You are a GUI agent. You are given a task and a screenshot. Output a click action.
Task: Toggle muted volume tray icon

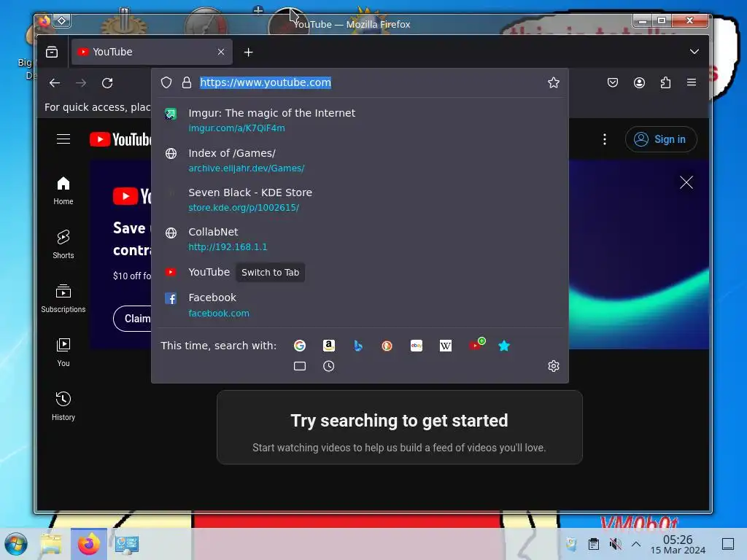coord(615,544)
